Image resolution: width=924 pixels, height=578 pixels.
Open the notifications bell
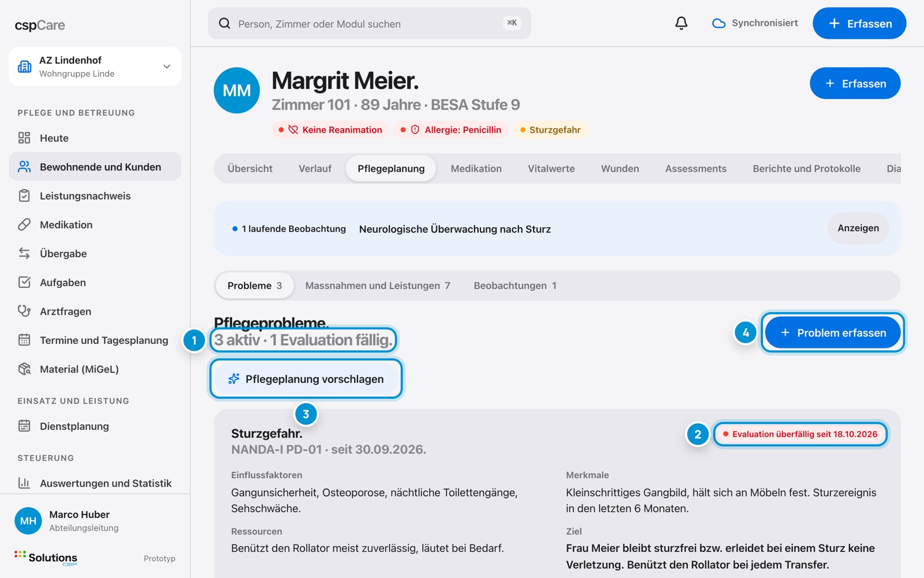681,23
